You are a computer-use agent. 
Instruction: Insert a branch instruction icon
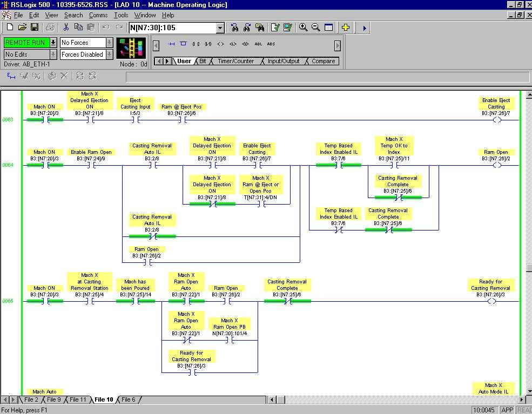[x=183, y=44]
